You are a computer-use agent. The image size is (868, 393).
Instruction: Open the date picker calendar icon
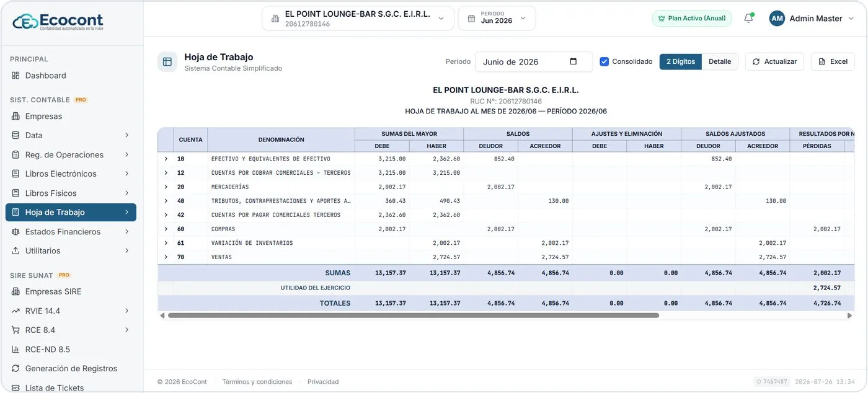pyautogui.click(x=573, y=61)
